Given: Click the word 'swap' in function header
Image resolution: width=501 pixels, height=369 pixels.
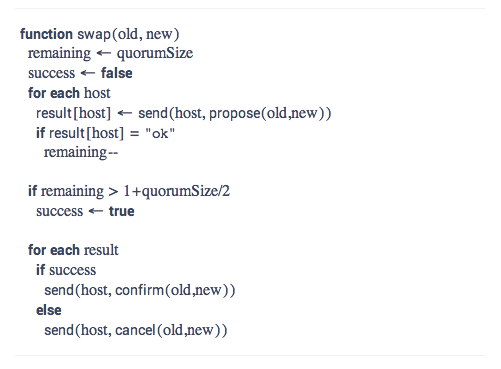Looking at the screenshot, I should pyautogui.click(x=94, y=35).
